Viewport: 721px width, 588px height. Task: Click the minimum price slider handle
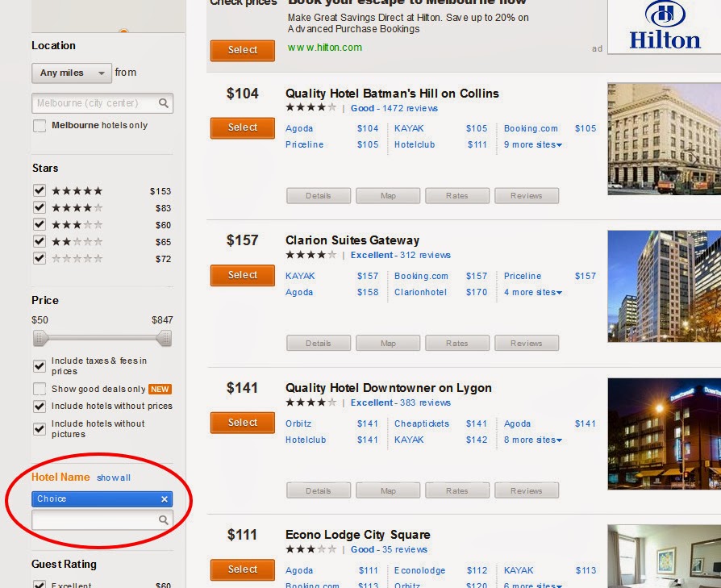(40, 339)
